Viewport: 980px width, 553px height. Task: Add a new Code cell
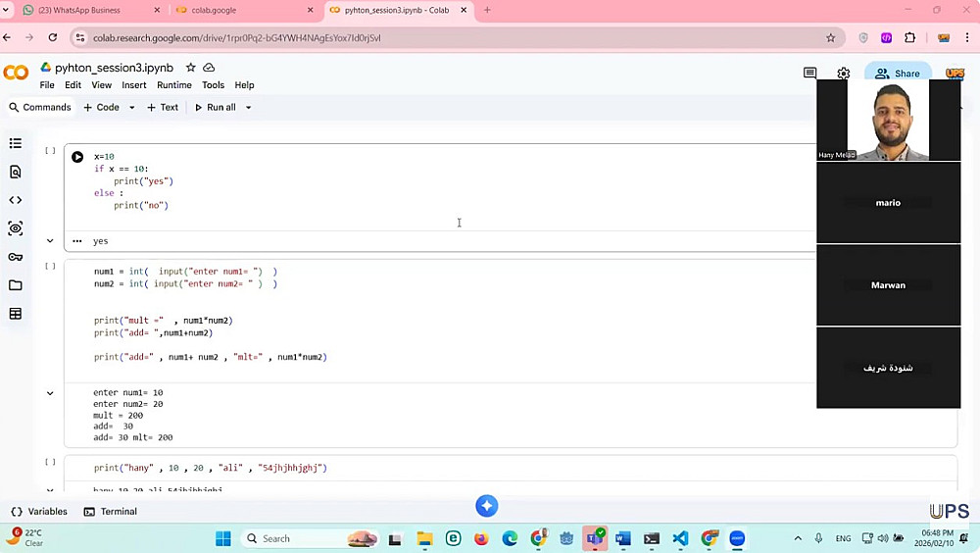(x=101, y=108)
